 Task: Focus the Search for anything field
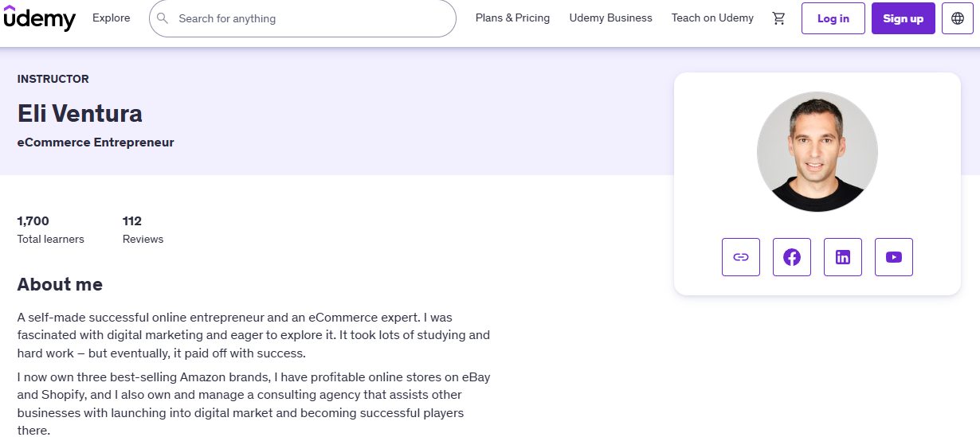pyautogui.click(x=303, y=18)
